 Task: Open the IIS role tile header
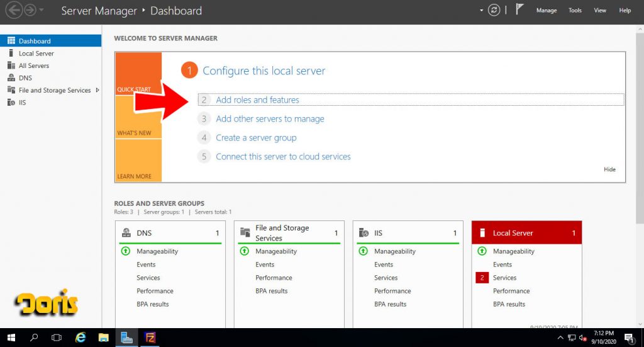pos(408,233)
